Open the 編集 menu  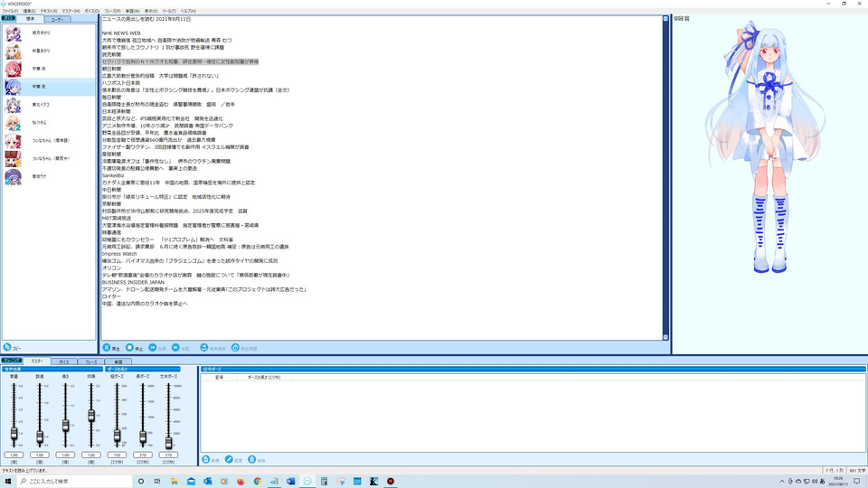pyautogui.click(x=29, y=11)
